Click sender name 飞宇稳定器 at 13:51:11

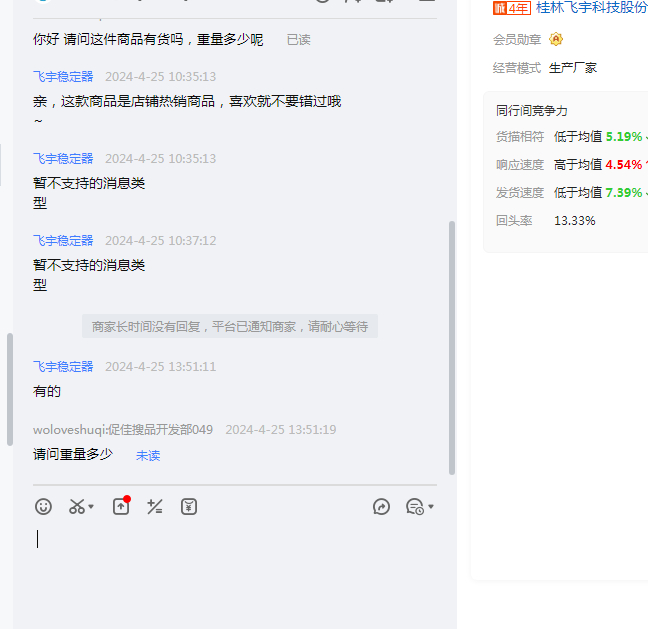click(x=63, y=367)
